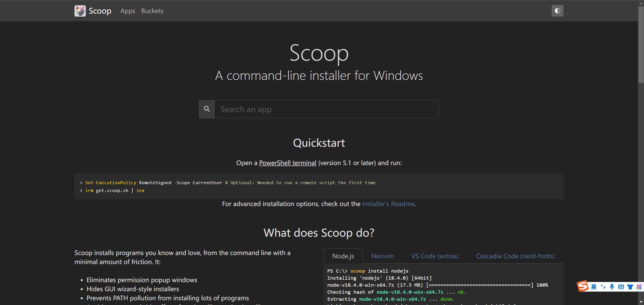Screen dimensions: 644x305
Task: Open the Buckets navigation item
Action: click(152, 11)
